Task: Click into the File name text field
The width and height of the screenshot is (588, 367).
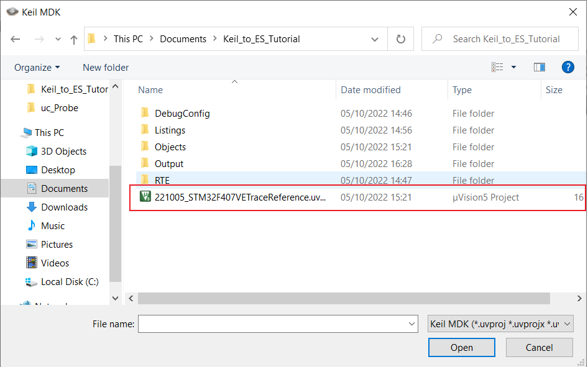Action: [x=272, y=324]
